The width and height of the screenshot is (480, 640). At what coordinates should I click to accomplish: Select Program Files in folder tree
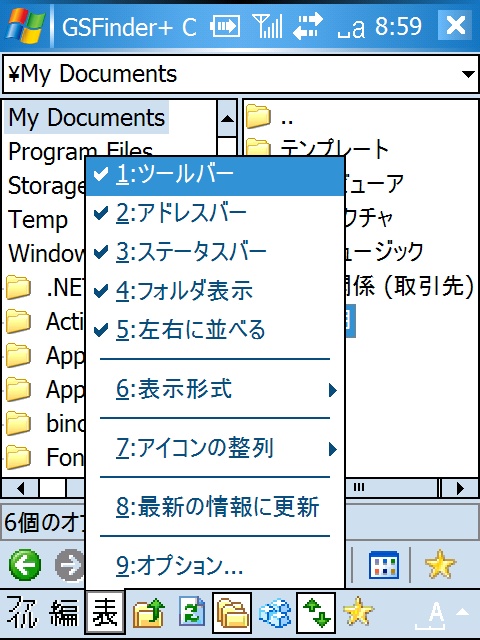click(80, 151)
